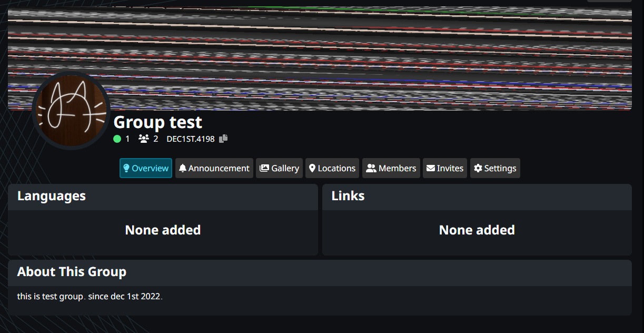Click the people icon beside member count 2
Screen dimensions: 644x333
pos(143,139)
